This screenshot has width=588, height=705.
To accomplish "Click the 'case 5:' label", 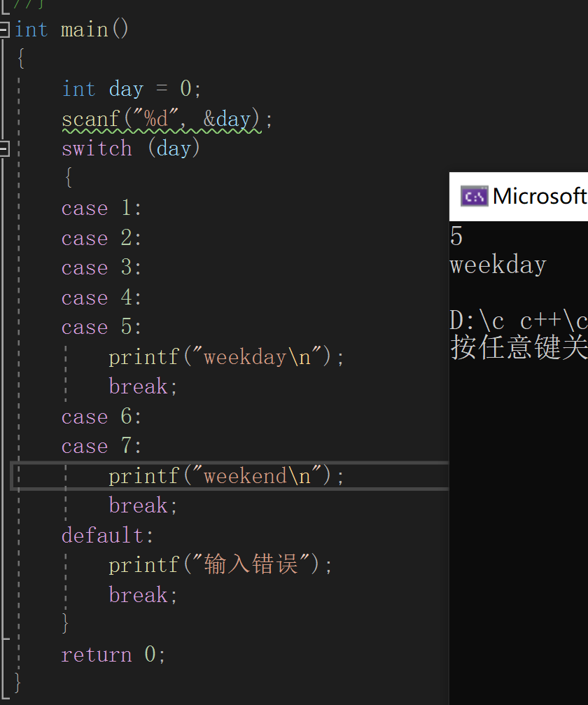I will click(x=101, y=327).
